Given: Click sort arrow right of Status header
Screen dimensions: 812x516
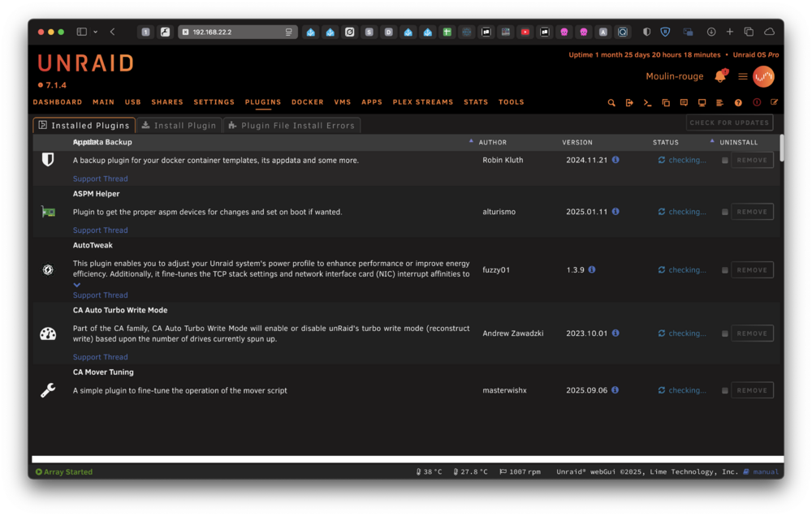Looking at the screenshot, I should tap(712, 141).
